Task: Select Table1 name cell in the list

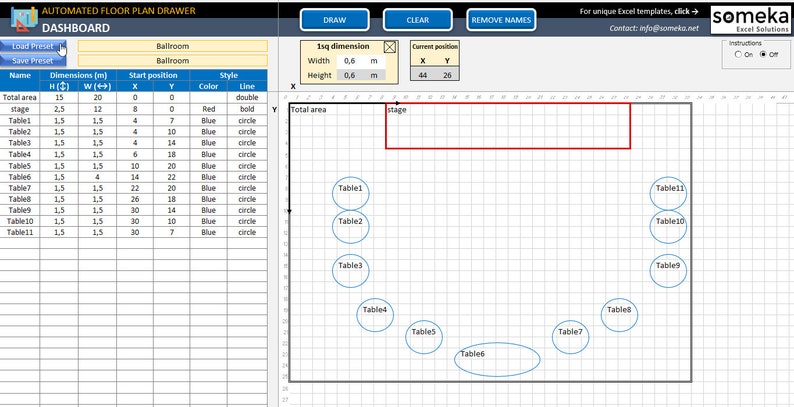Action: 20,120
